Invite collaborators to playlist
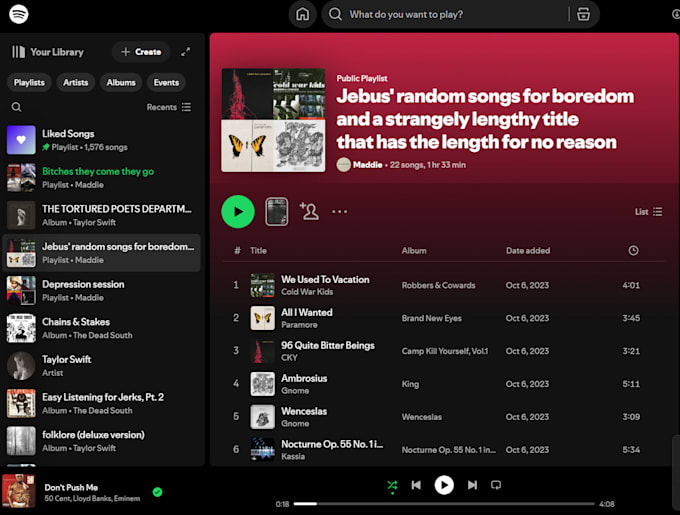The image size is (680, 515). click(x=309, y=211)
